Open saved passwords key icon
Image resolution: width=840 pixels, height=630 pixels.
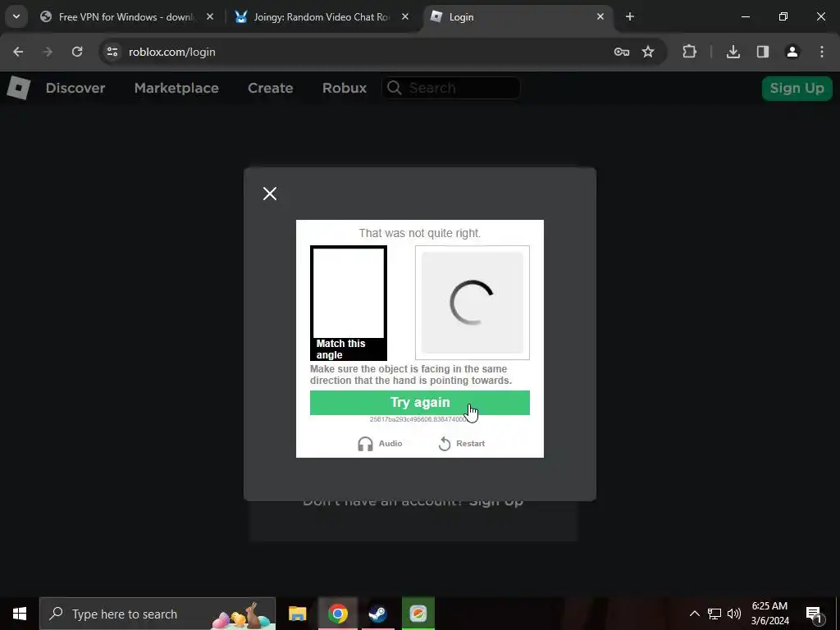(622, 52)
